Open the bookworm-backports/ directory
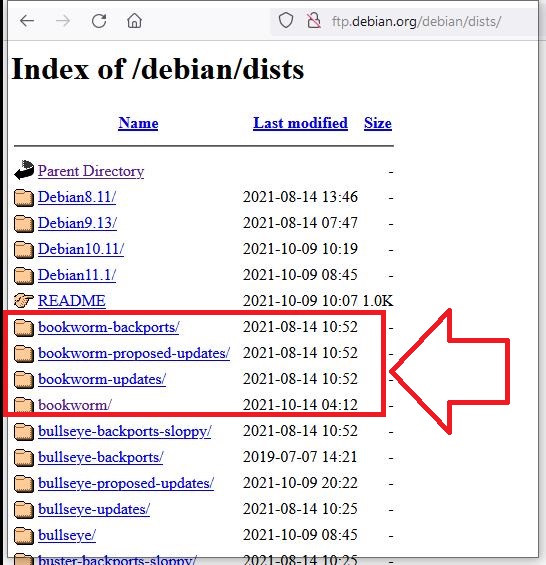This screenshot has width=546, height=565. (108, 327)
